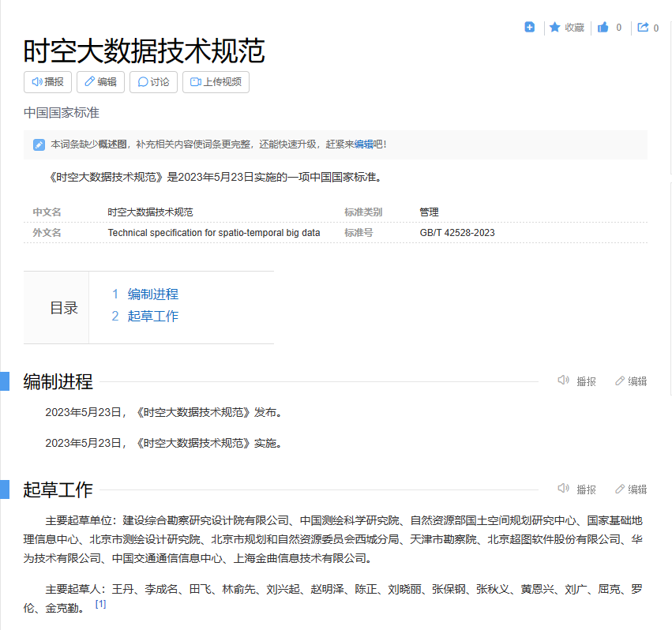Edit the 起草工作 section
Viewport: 672px width, 630px height.
click(631, 489)
